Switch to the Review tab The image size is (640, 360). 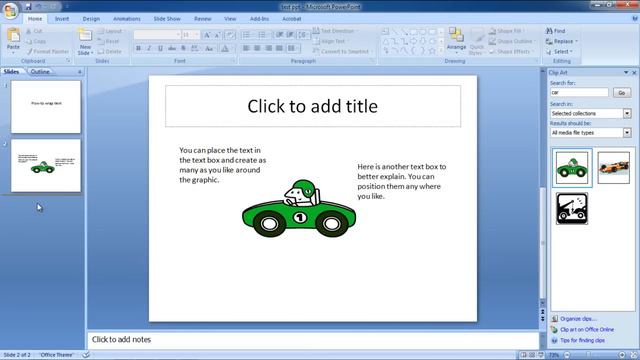point(202,19)
